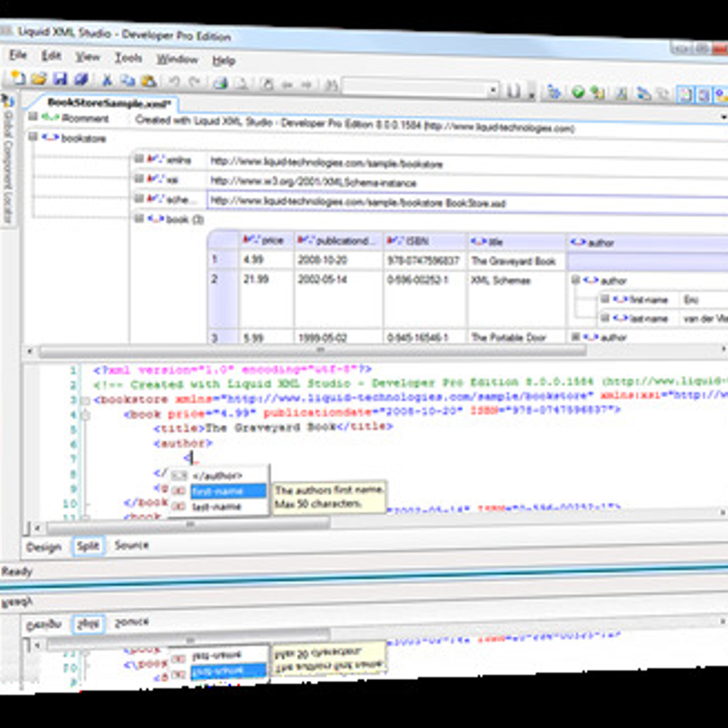Select the BookStoreSample.xml document tab
The height and width of the screenshot is (728, 728).
(109, 103)
